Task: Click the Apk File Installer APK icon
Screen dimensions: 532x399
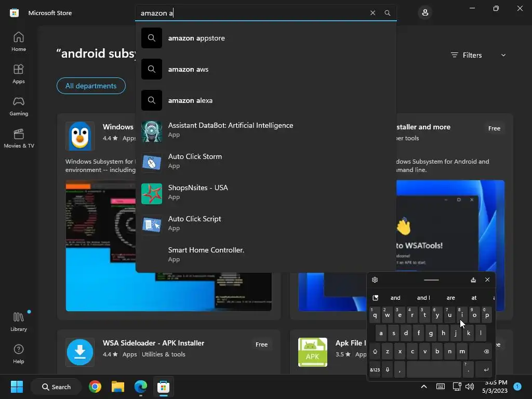Action: coord(312,352)
